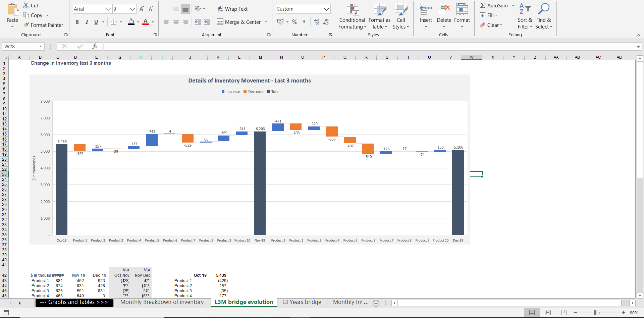The width and height of the screenshot is (644, 318).
Task: Expand the Merge & Center dropdown arrow
Action: point(266,22)
